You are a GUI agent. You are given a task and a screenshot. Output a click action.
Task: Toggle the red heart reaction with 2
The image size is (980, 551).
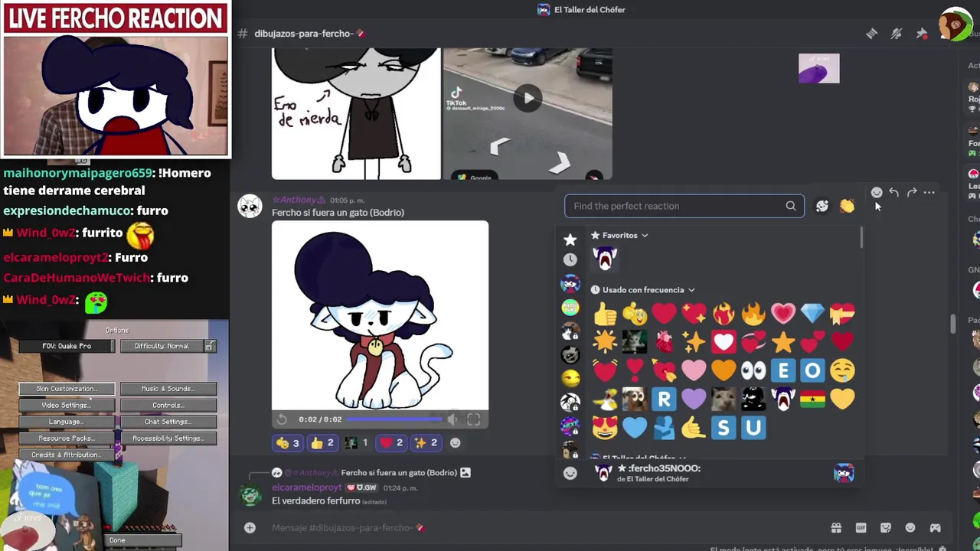(x=391, y=442)
